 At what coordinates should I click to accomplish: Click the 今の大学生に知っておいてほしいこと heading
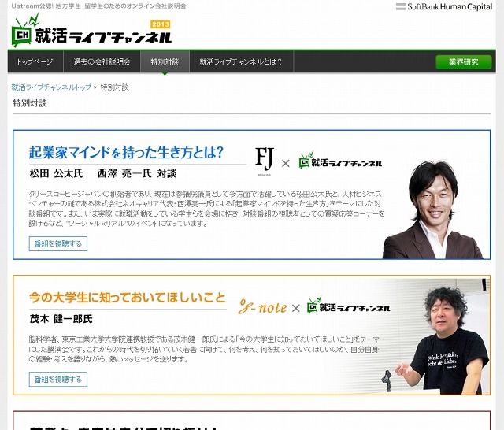click(128, 297)
